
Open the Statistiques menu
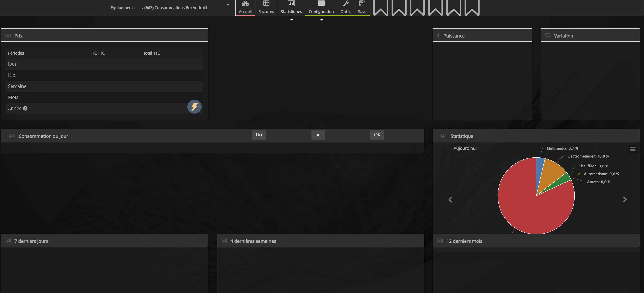coord(291,8)
